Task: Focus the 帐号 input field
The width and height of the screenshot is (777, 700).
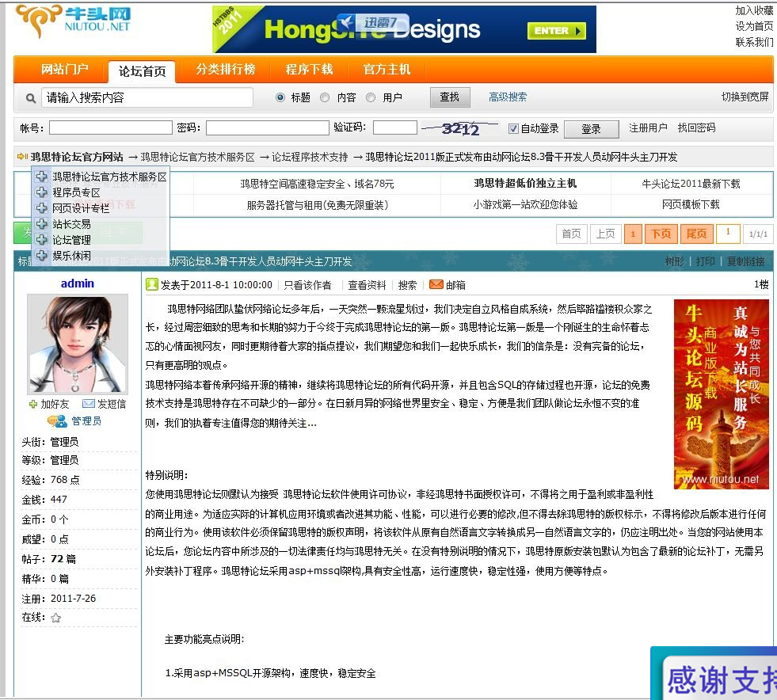Action: coord(111,127)
